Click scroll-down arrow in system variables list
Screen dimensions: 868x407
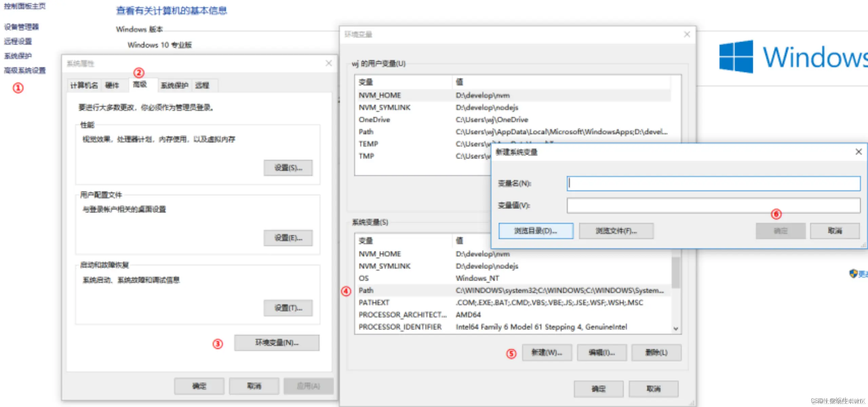675,328
